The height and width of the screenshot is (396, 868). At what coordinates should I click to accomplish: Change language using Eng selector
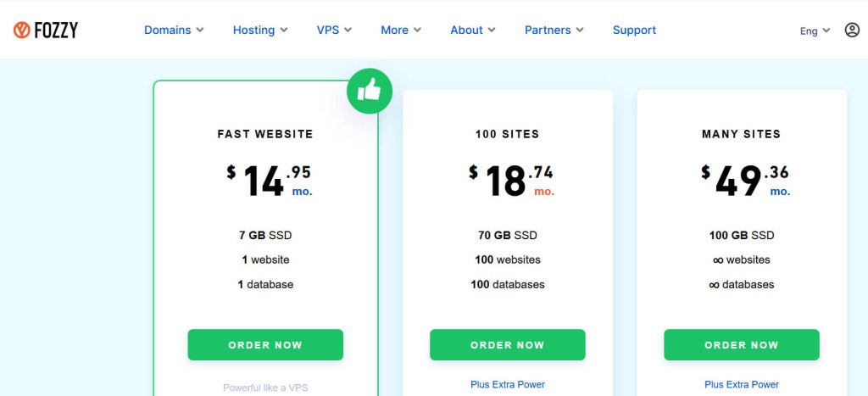tap(815, 31)
